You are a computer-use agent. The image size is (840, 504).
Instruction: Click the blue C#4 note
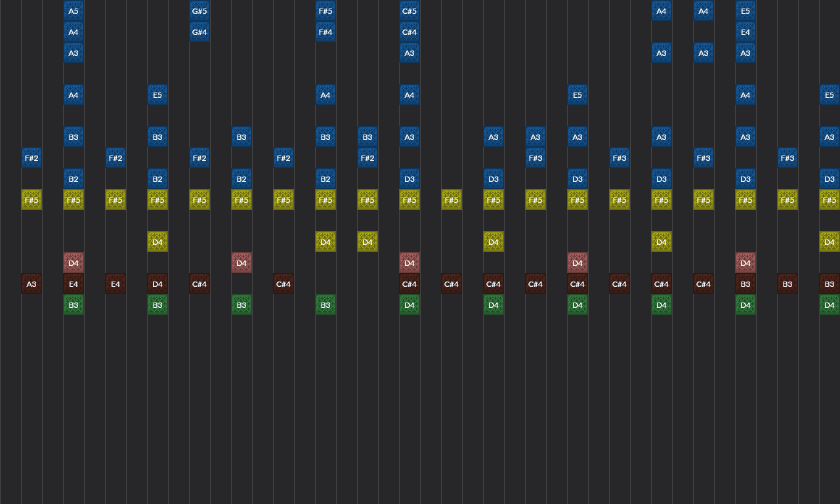click(409, 31)
